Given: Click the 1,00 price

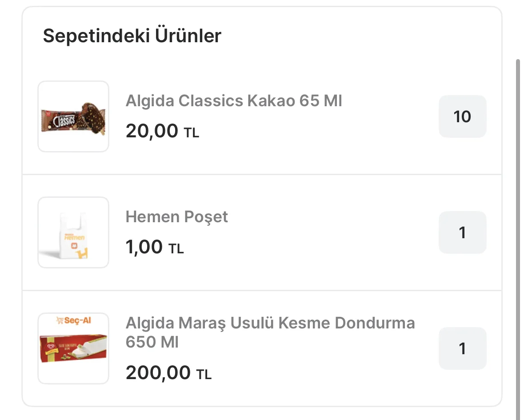Looking at the screenshot, I should [144, 247].
